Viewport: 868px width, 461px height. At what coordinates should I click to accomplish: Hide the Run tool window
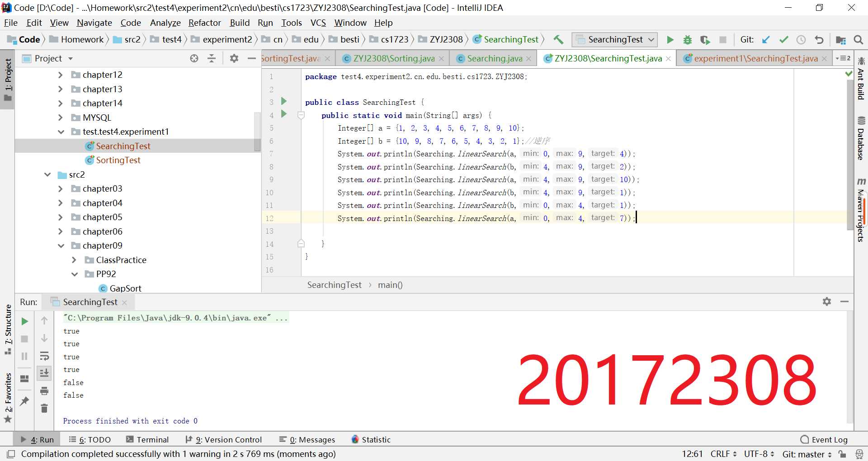(x=844, y=301)
